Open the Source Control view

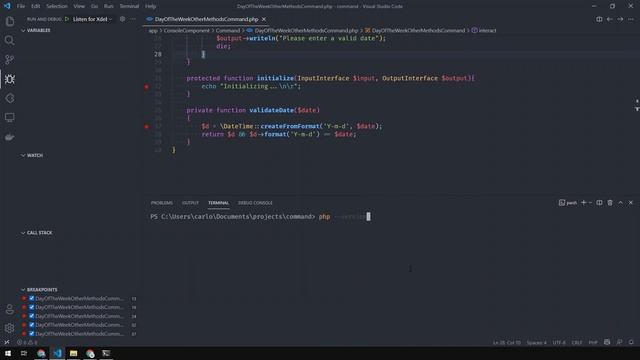10,60
